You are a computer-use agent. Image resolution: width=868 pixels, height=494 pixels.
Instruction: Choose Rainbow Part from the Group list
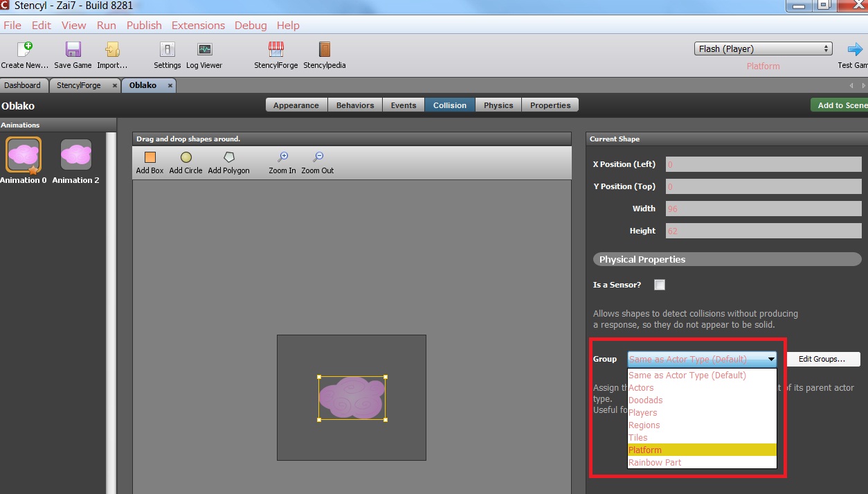[701, 463]
